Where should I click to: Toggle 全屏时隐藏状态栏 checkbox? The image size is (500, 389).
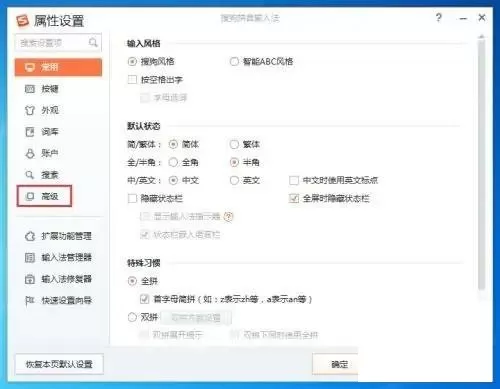click(294, 198)
